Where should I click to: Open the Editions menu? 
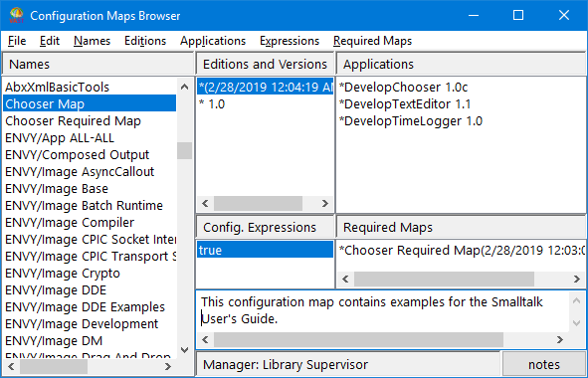coord(145,41)
